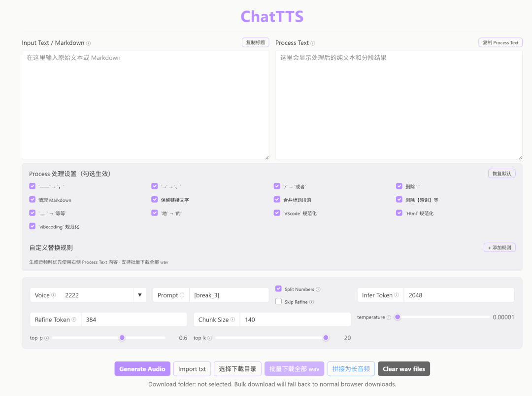Click 选择下载目录 button

coord(237,369)
